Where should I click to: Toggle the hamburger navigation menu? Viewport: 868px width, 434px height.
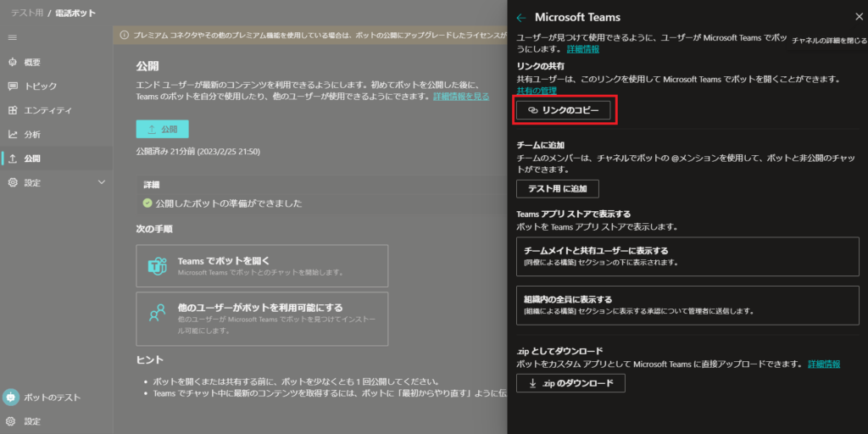pos(12,37)
